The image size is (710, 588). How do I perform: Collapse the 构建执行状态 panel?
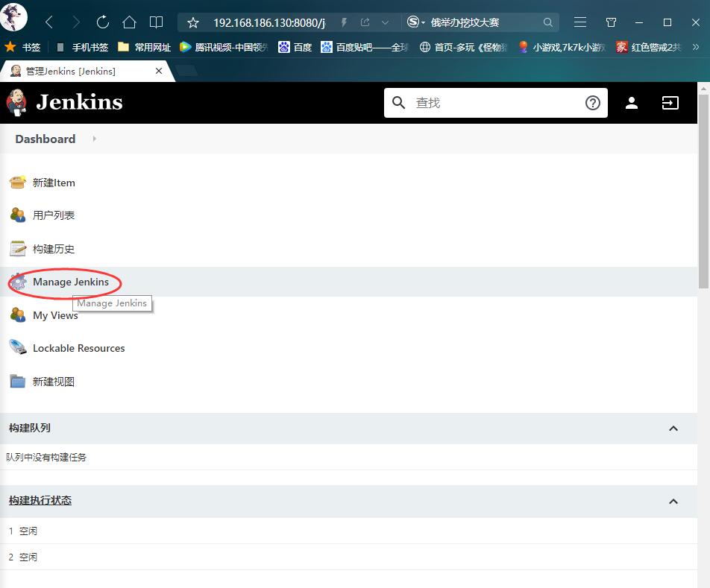point(673,501)
